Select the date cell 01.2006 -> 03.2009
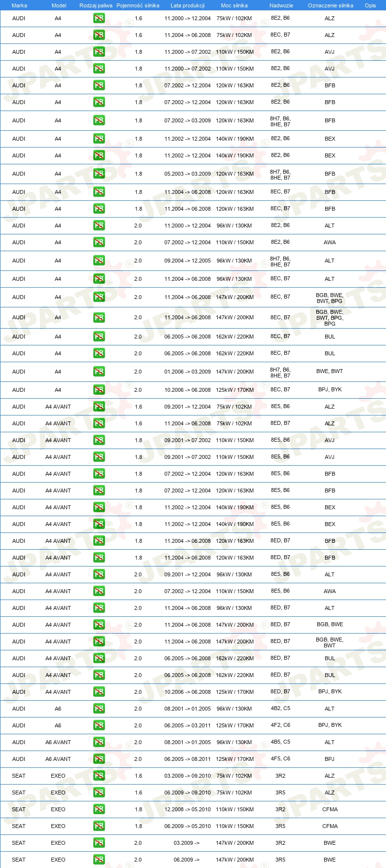Image resolution: width=386 pixels, height=868 pixels. (188, 372)
